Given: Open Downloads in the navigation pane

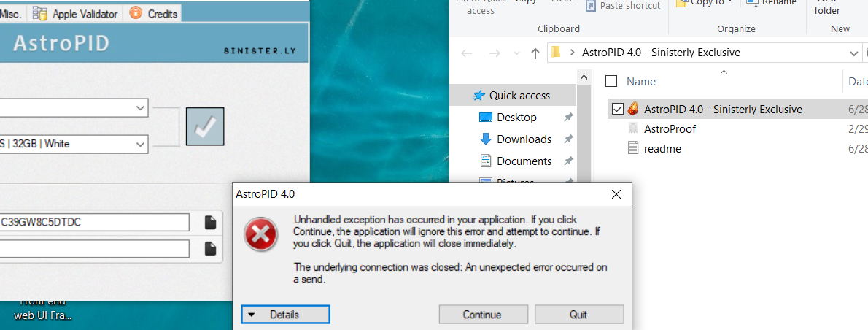Looking at the screenshot, I should pos(524,139).
